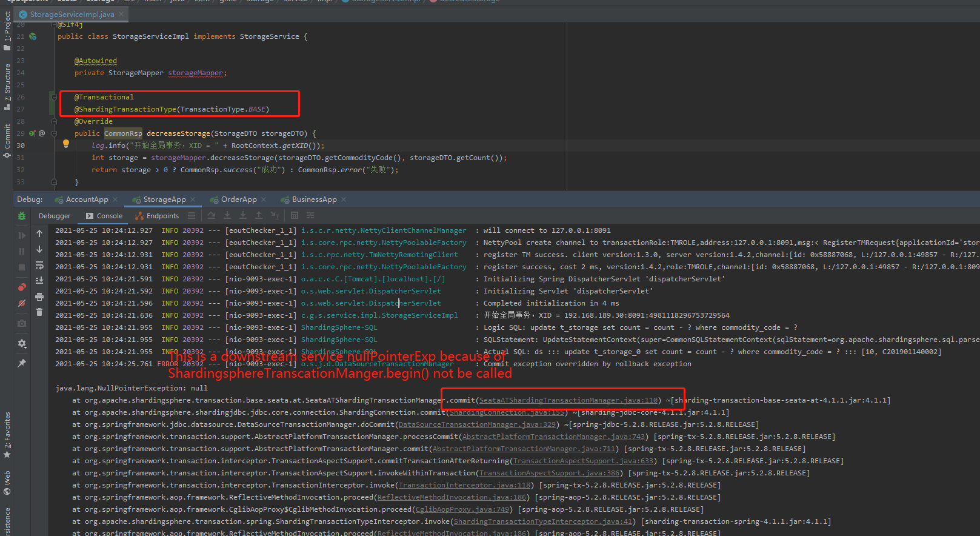Screen dimensions: 980x536
Task: Open the Structure tool window
Action: point(7,86)
